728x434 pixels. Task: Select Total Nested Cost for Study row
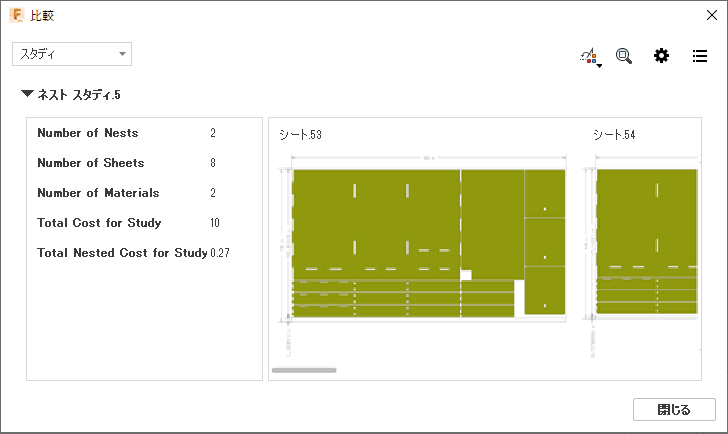point(133,253)
